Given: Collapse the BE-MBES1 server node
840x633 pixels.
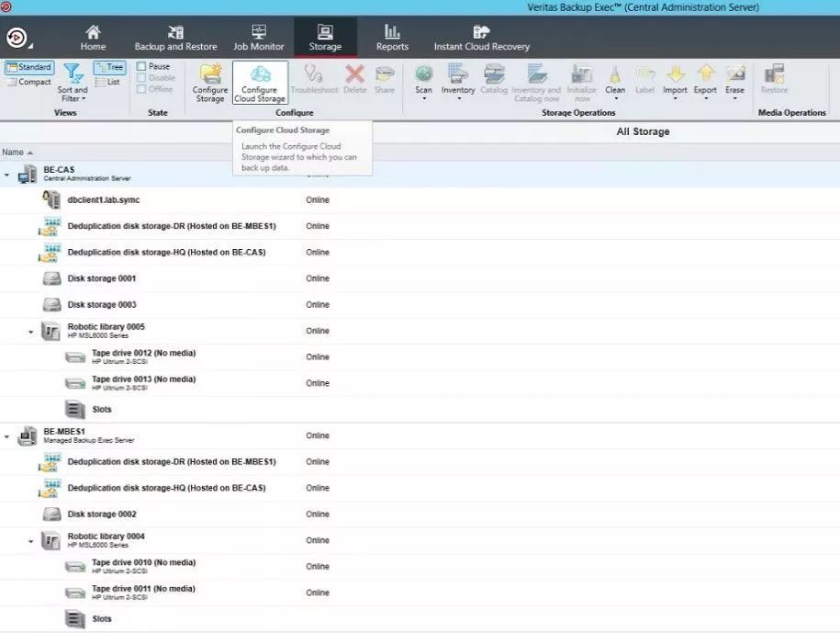Looking at the screenshot, I should (6, 436).
